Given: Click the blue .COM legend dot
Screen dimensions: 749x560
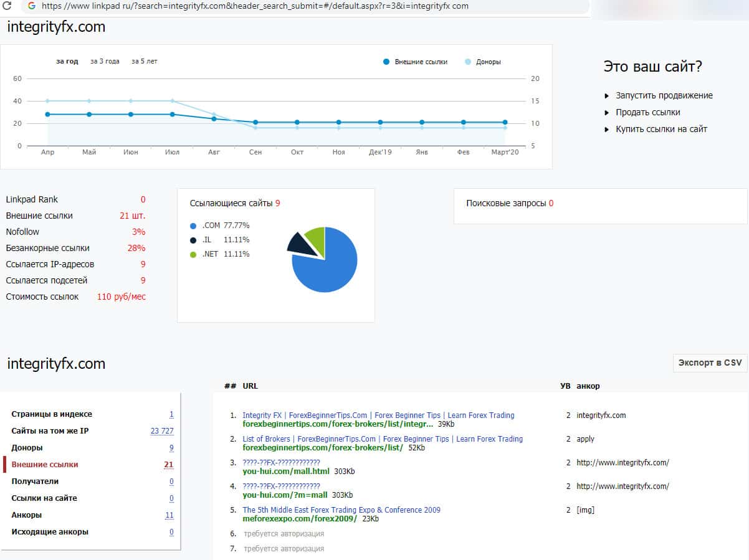Looking at the screenshot, I should coord(193,225).
